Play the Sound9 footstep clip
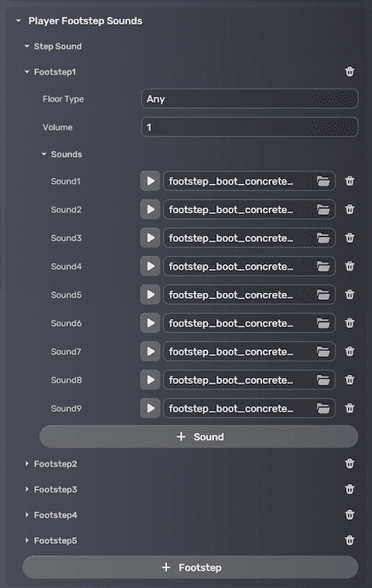The image size is (372, 588). pyautogui.click(x=150, y=408)
